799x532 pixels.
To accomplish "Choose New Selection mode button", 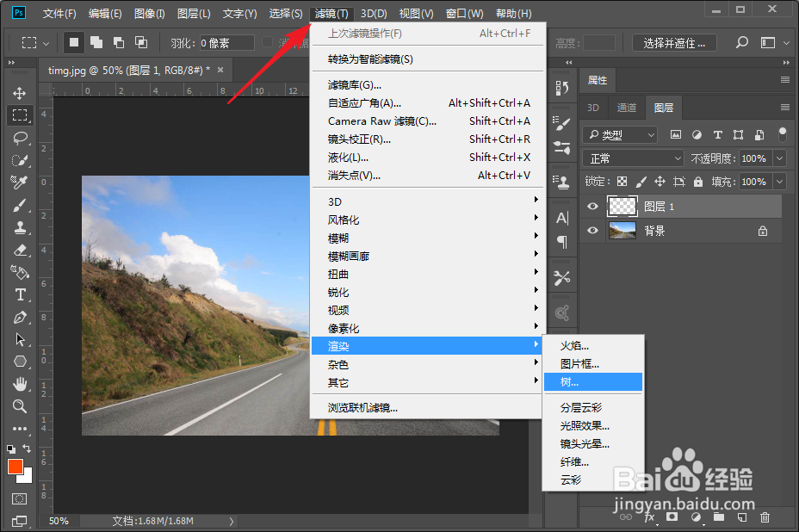I will [x=74, y=42].
